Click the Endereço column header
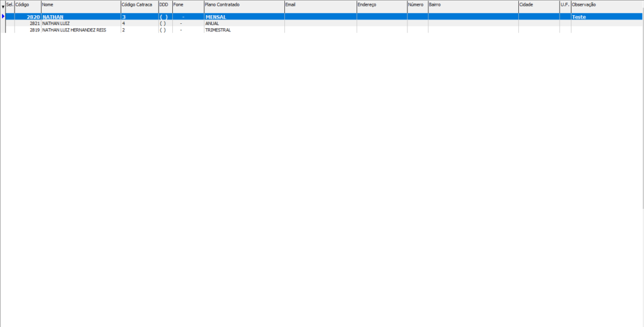644x327 pixels. (382, 6)
